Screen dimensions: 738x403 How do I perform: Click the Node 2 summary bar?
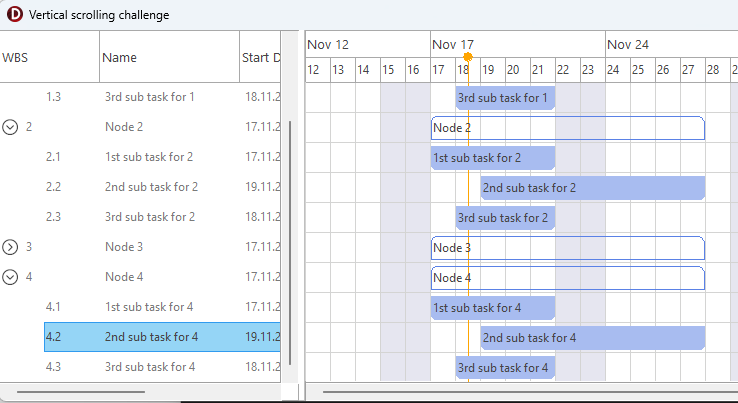tap(567, 128)
